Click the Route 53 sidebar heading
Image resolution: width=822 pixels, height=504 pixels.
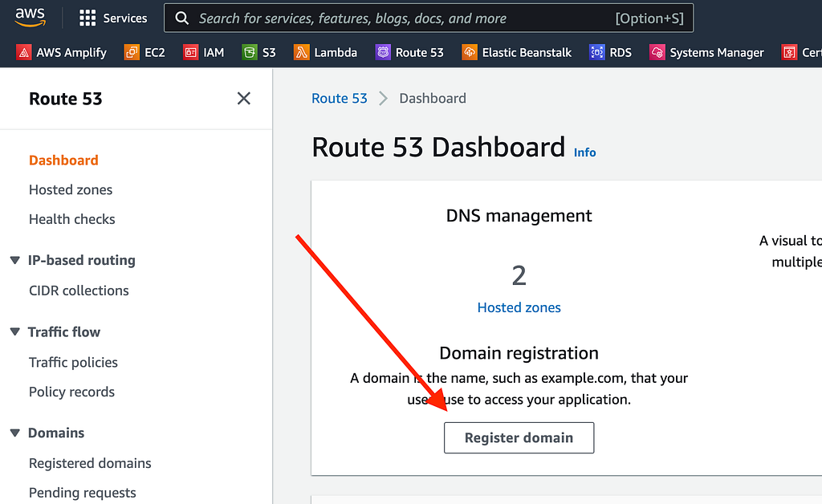pyautogui.click(x=66, y=99)
